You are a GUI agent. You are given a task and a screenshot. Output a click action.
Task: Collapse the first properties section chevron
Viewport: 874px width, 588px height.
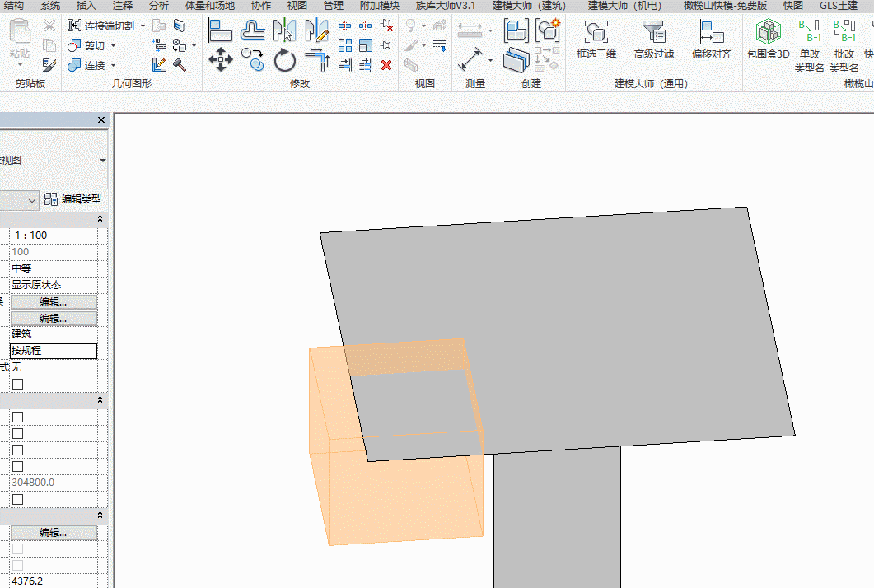pos(100,218)
